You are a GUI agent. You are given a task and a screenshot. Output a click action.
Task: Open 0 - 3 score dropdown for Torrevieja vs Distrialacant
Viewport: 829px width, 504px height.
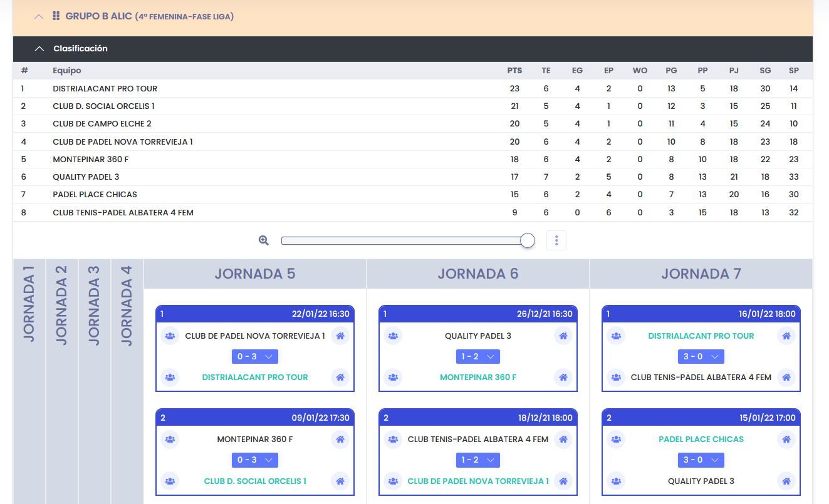coord(255,356)
